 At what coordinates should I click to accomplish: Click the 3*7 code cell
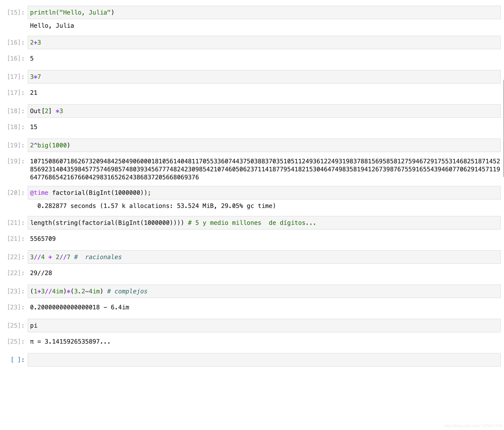264,77
